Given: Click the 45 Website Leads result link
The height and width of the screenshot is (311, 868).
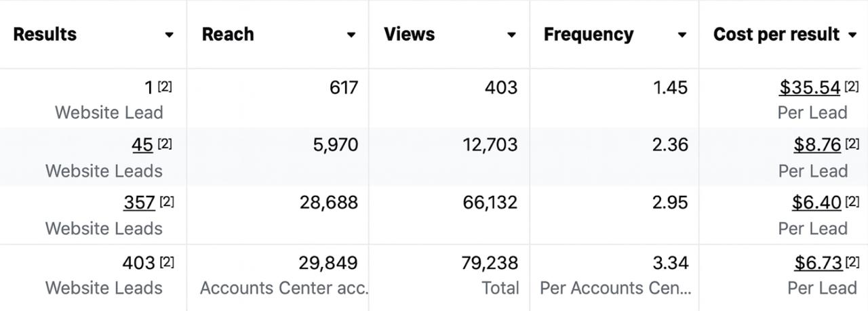Looking at the screenshot, I should (142, 145).
